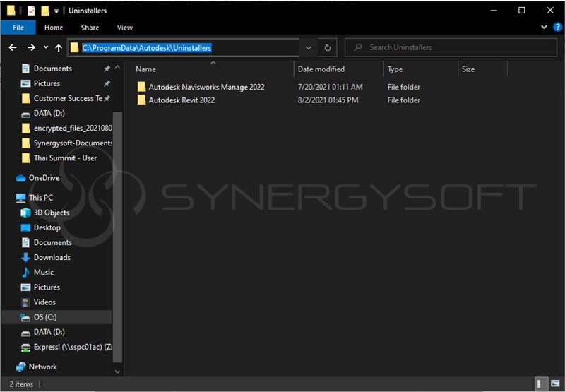565x392 pixels.
Task: Open the Thai Summit - User folder
Action: click(x=65, y=158)
